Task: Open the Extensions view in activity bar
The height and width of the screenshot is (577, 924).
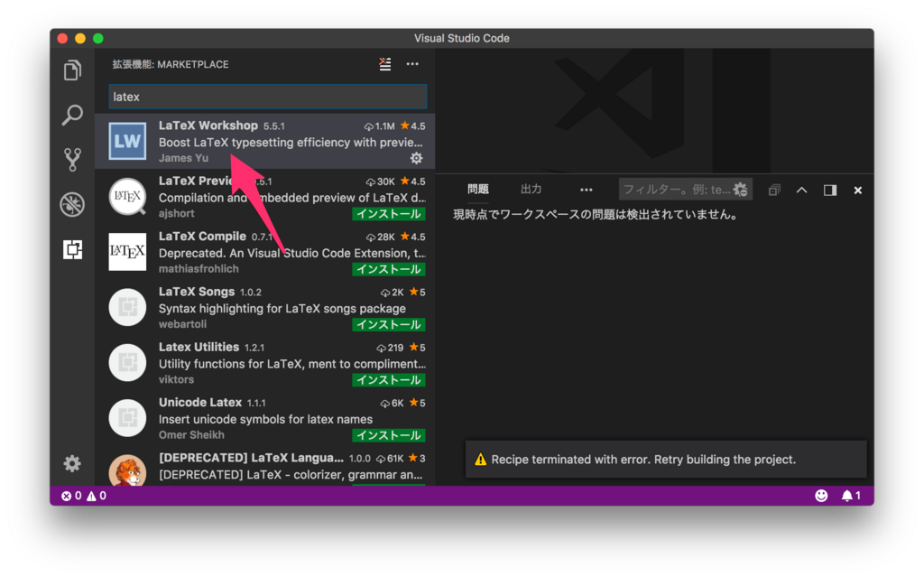Action: tap(72, 249)
